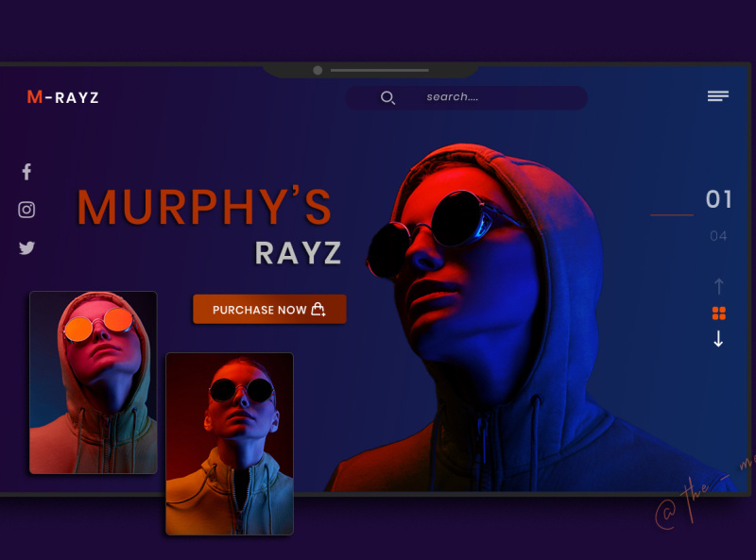Click the search magnifier icon
This screenshot has height=560, width=756.
(388, 97)
